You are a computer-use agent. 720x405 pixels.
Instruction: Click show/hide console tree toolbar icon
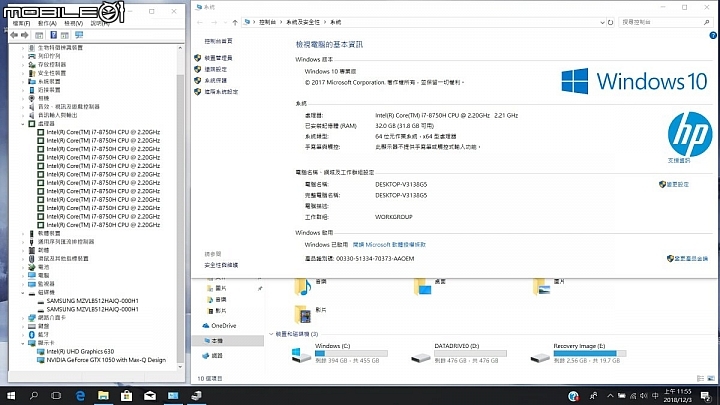(39, 35)
